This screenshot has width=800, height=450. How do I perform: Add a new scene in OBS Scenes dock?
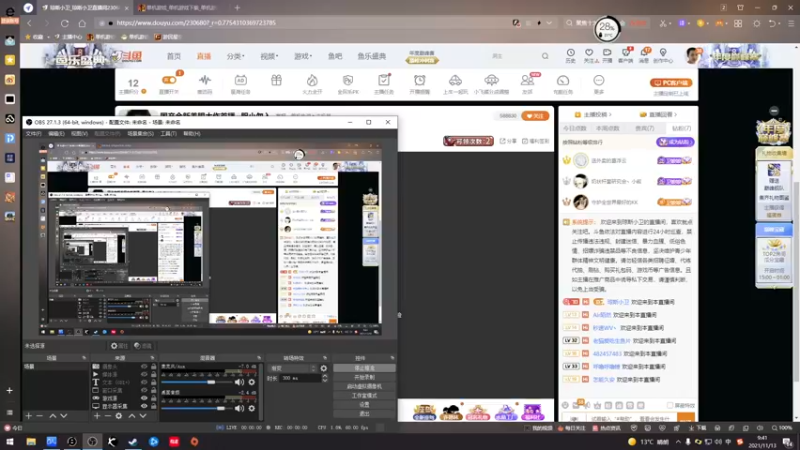(x=29, y=416)
